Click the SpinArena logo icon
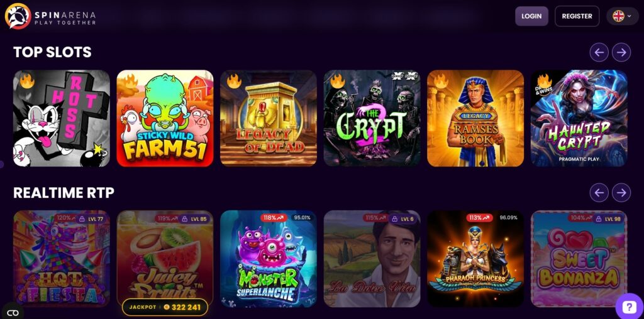644x319 pixels. [x=18, y=16]
